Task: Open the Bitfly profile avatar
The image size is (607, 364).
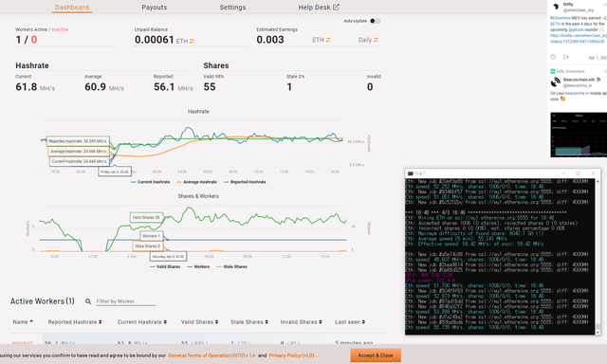Action: click(555, 7)
